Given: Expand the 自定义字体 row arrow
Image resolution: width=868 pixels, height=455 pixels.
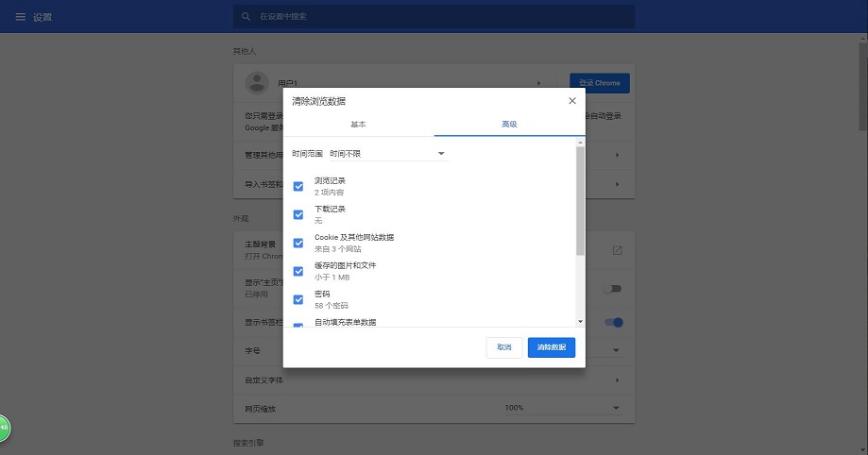Looking at the screenshot, I should click(x=617, y=379).
